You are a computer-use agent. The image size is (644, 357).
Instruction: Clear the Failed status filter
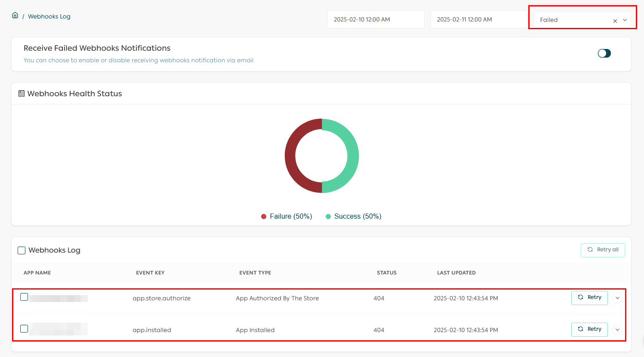point(615,21)
